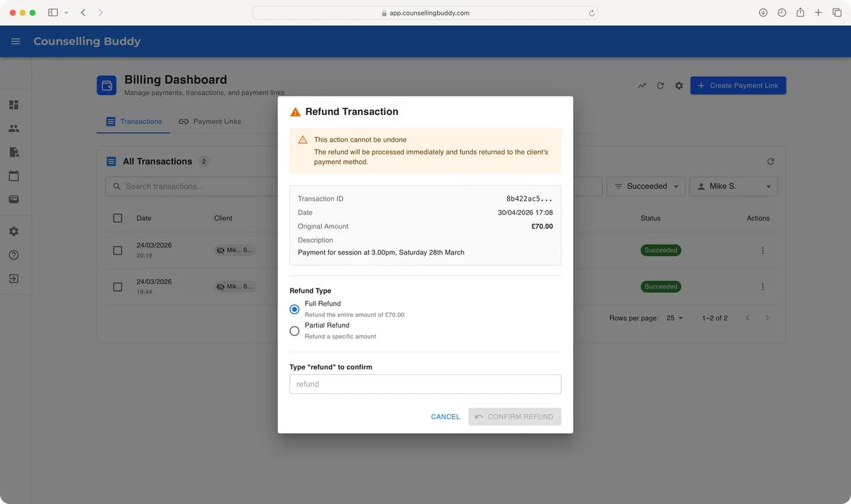Open actions menu for 20:19 transaction

tap(762, 250)
